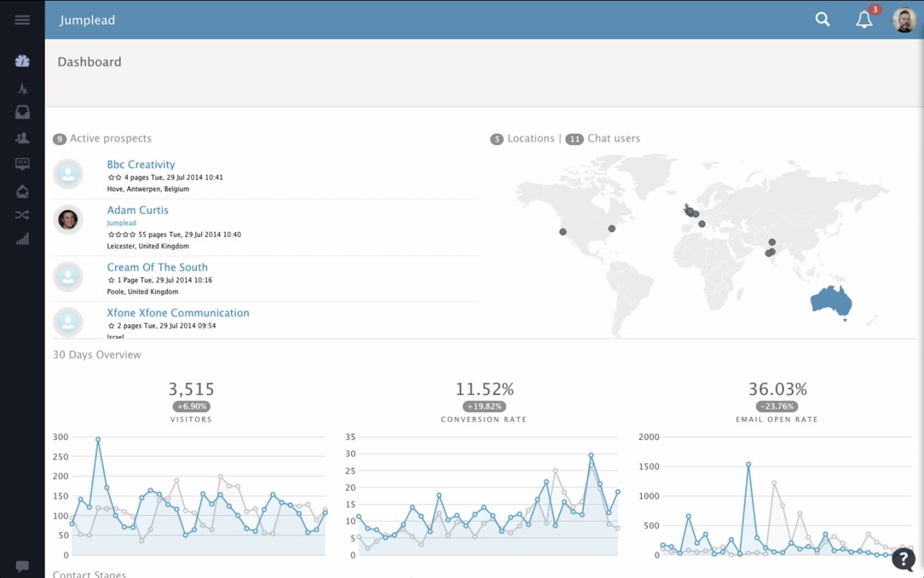The image size is (924, 578).
Task: Select the shuffle automation icon in sidebar
Action: click(22, 215)
